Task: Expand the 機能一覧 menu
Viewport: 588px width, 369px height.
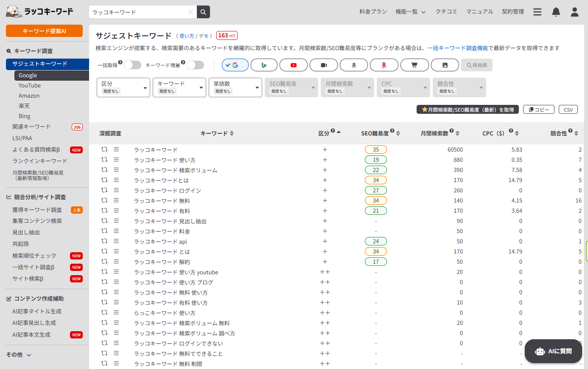Action: (410, 12)
